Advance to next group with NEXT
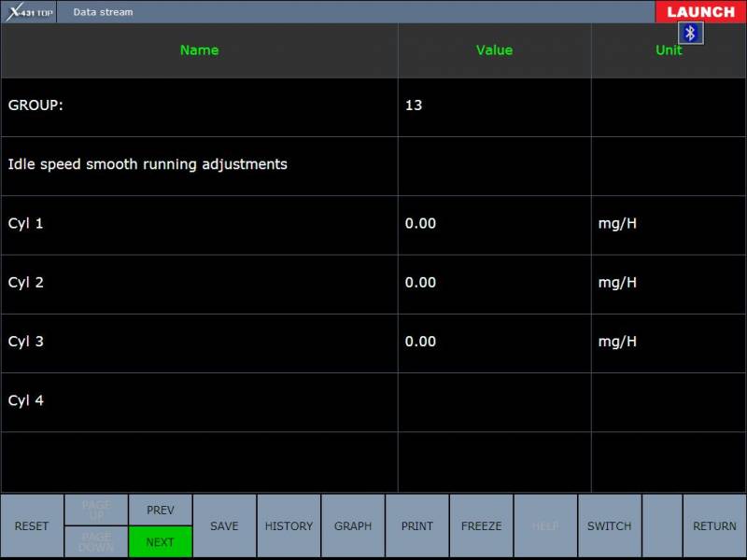 point(160,542)
